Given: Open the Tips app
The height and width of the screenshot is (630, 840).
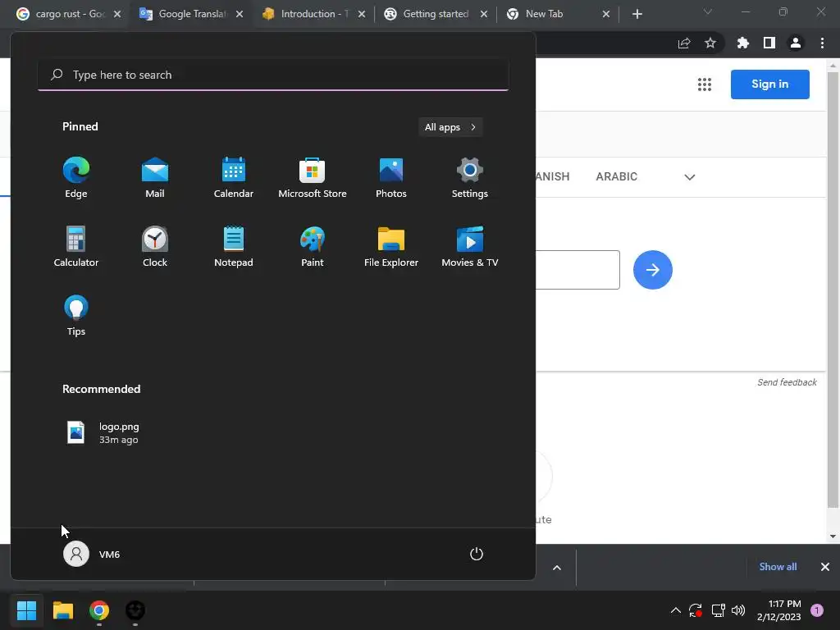Looking at the screenshot, I should click(x=76, y=316).
